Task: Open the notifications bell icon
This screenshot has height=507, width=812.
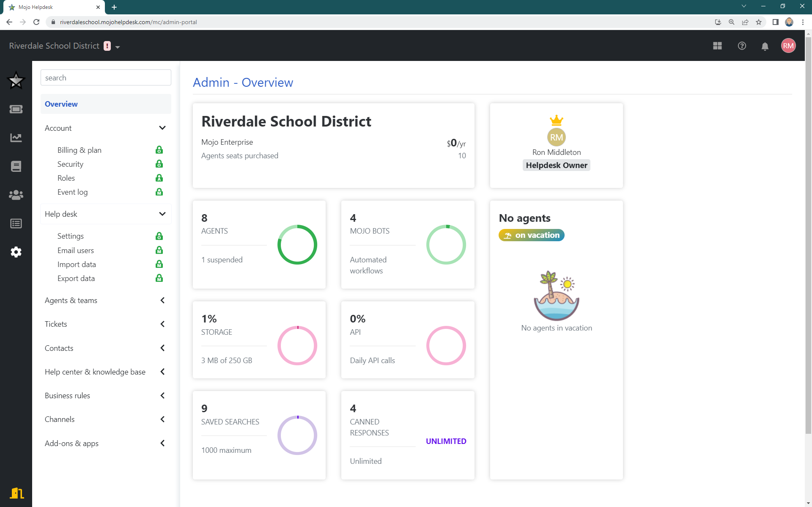Action: (x=765, y=46)
